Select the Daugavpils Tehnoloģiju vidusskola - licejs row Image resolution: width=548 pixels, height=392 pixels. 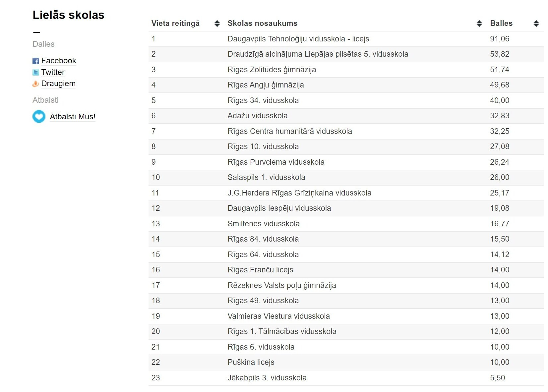point(298,39)
